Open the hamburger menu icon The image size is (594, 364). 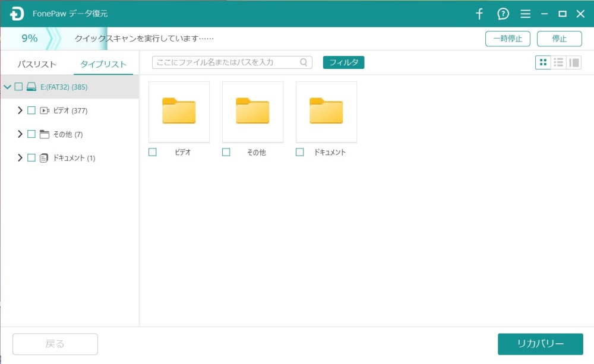pos(525,14)
